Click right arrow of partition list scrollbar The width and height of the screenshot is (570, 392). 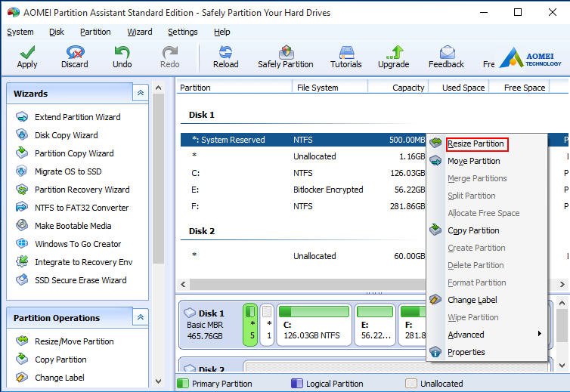tap(562, 284)
